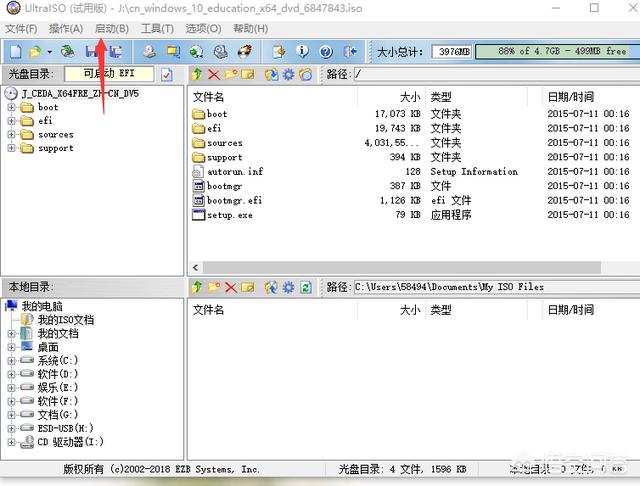The height and width of the screenshot is (486, 640).
Task: Click the Properties info icon
Action: [x=302, y=51]
